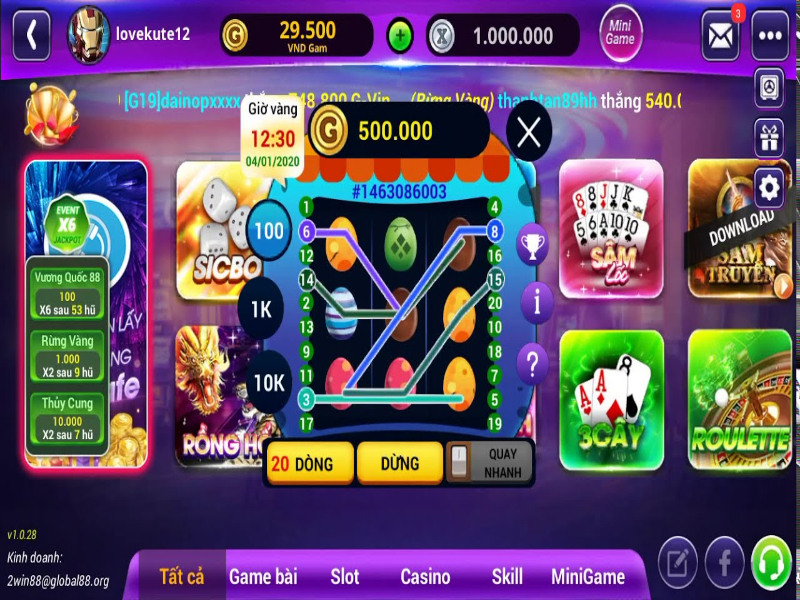The image size is (800, 600).
Task: Switch to the Casino tab
Action: pos(425,577)
